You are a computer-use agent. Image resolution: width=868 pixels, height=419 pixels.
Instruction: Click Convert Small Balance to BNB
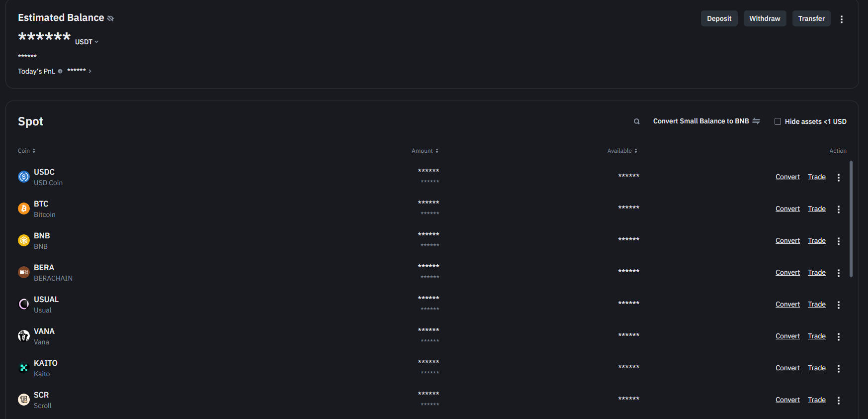point(701,121)
